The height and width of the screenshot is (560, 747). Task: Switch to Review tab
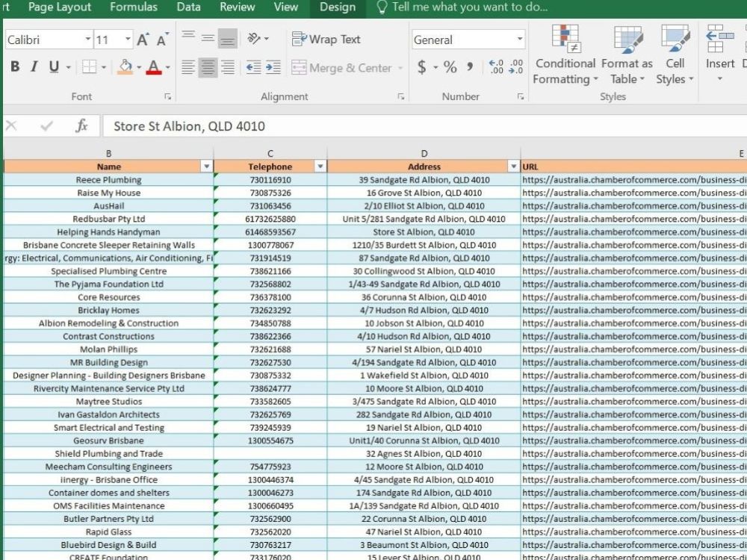coord(238,7)
